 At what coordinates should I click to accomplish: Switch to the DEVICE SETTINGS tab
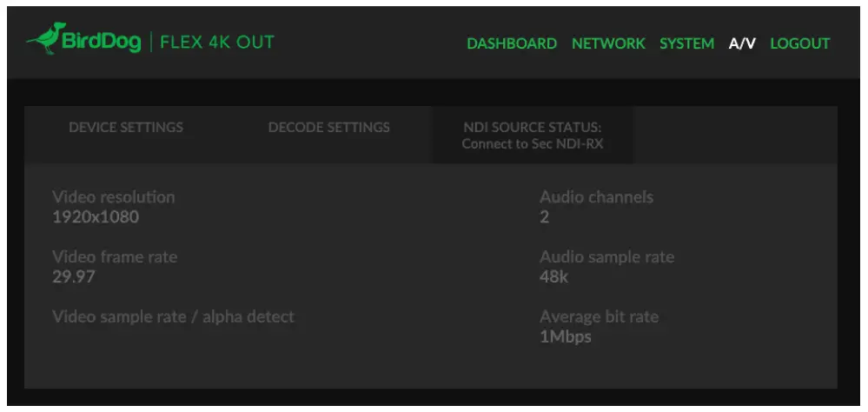126,127
